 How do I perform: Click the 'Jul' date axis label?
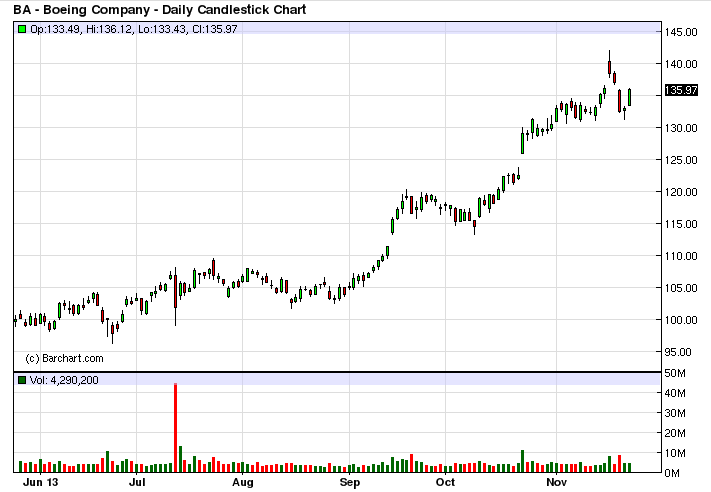[x=137, y=482]
